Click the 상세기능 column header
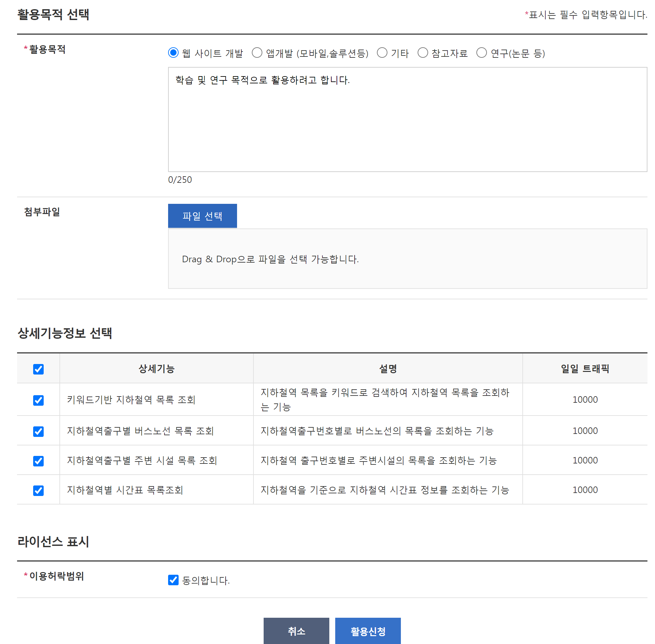Viewport: 655px width, 644px height. (x=156, y=369)
